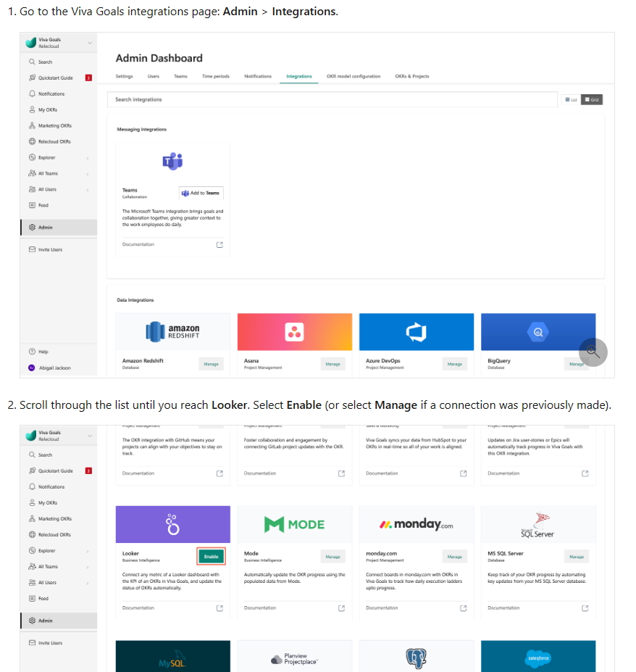
Task: Expand All Teams chevron in upper screenshot sidebar
Action: [x=88, y=174]
